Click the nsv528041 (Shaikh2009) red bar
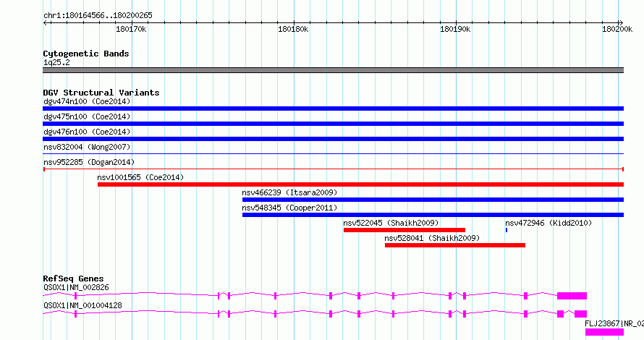This screenshot has height=340, width=644. point(455,245)
